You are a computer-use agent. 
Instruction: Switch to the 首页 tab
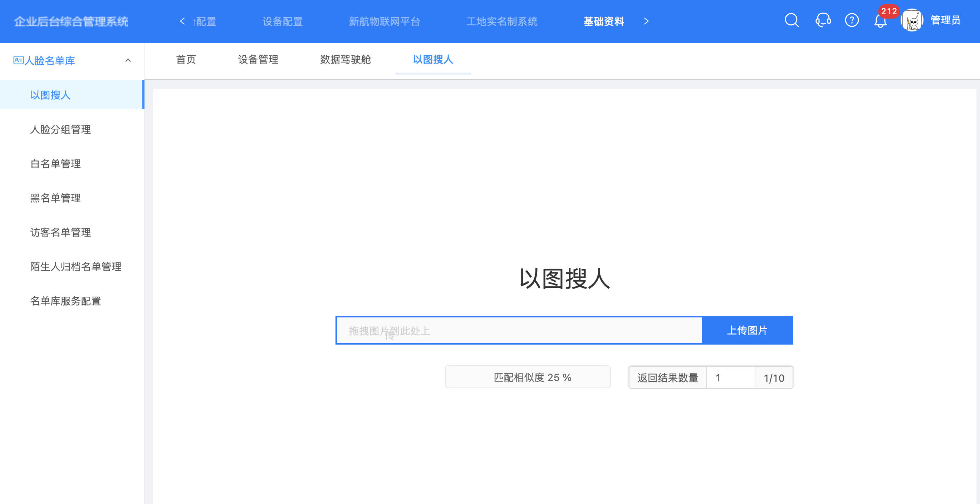(x=186, y=59)
